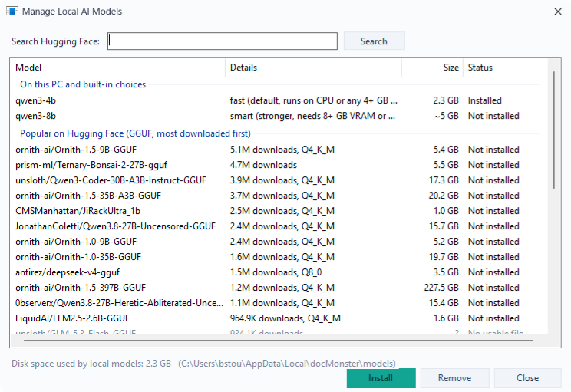Click the 'Popular on Hugging Face' group header
Viewport: 571px width, 392px height.
tap(135, 133)
